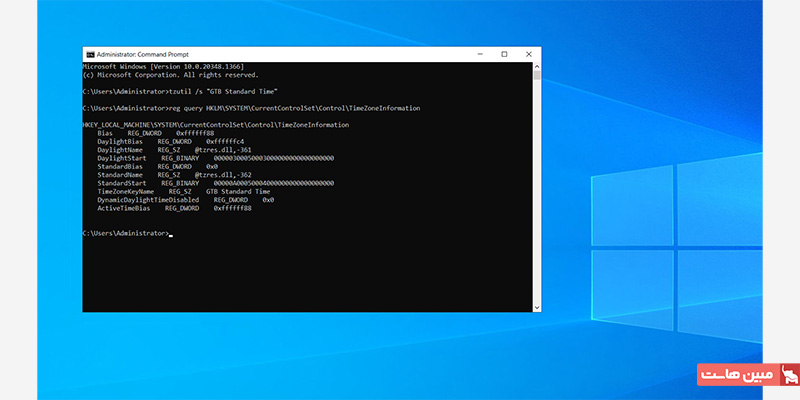Click the empty scrollbar track below the thumb

[x=537, y=200]
